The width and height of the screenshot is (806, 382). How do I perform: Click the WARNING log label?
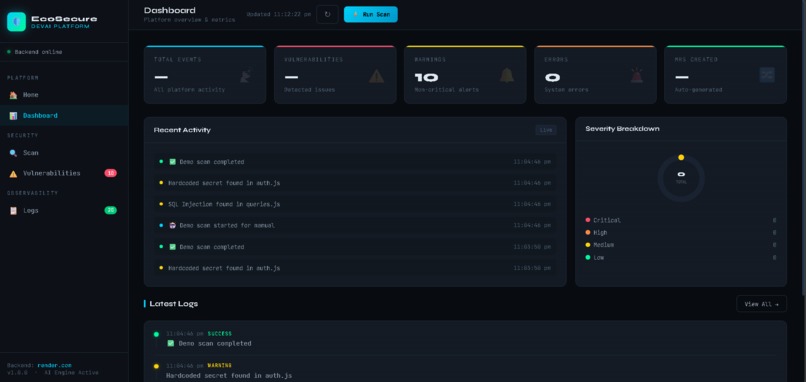[219, 366]
